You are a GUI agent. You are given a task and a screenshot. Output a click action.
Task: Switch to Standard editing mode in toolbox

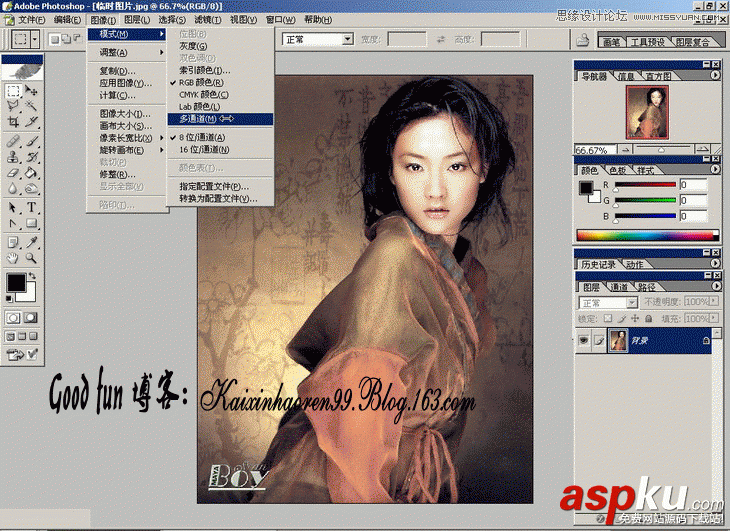(13, 318)
